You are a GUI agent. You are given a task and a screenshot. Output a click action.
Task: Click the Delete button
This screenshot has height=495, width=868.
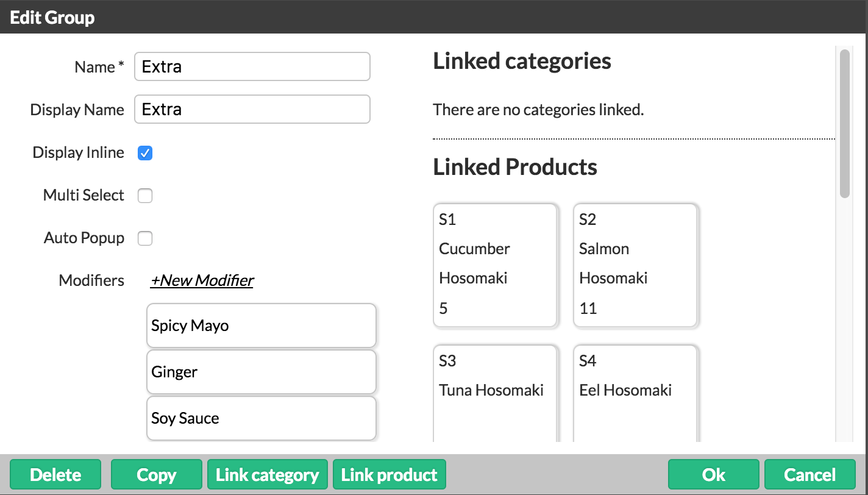click(x=55, y=475)
